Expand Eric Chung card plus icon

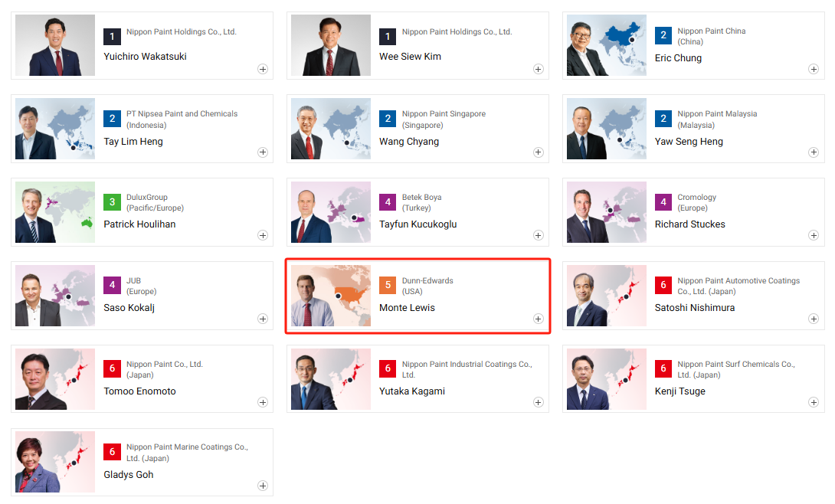814,69
